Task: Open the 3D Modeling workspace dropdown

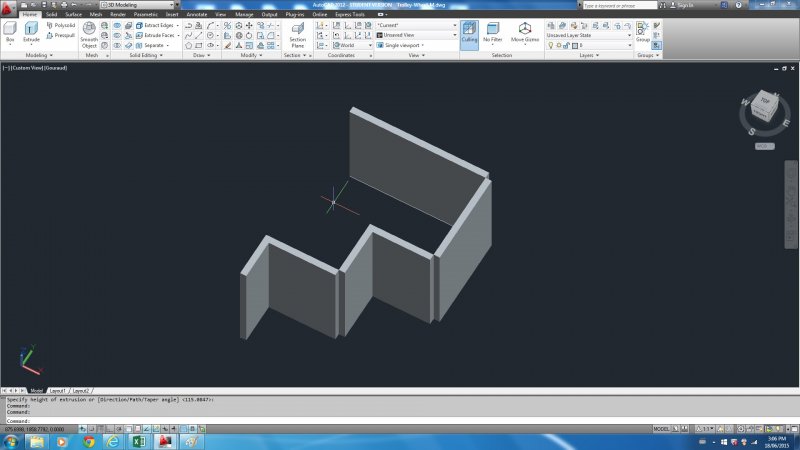Action: click(139, 5)
